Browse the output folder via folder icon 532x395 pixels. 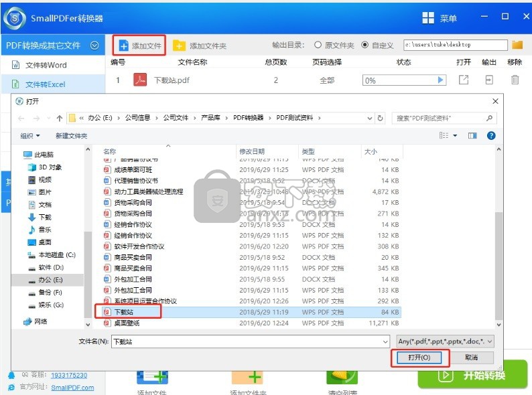pos(517,45)
